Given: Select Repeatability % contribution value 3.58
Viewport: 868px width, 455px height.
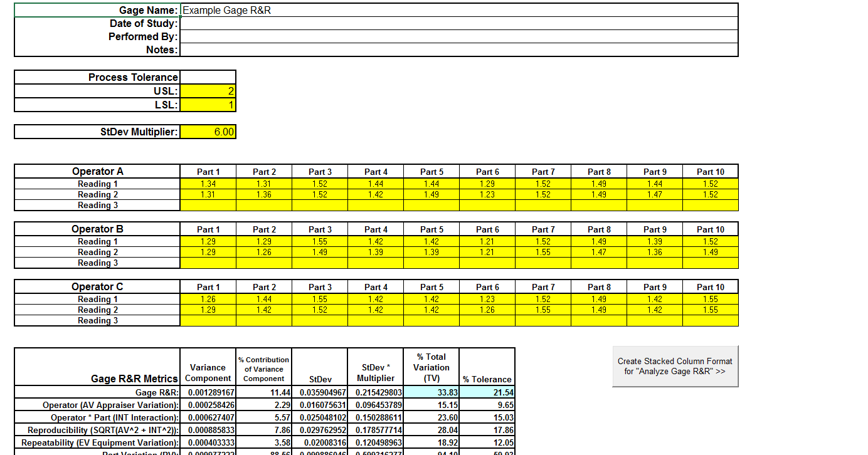Looking at the screenshot, I should (264, 442).
